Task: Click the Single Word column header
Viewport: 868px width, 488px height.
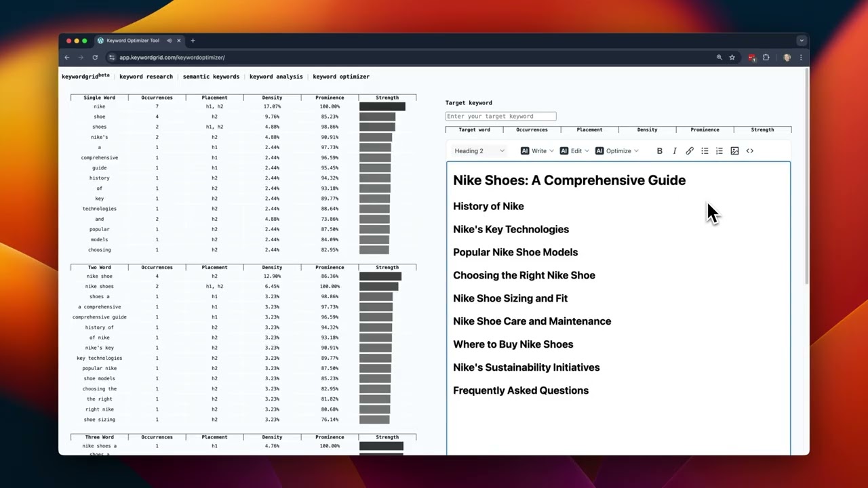Action: 99,98
